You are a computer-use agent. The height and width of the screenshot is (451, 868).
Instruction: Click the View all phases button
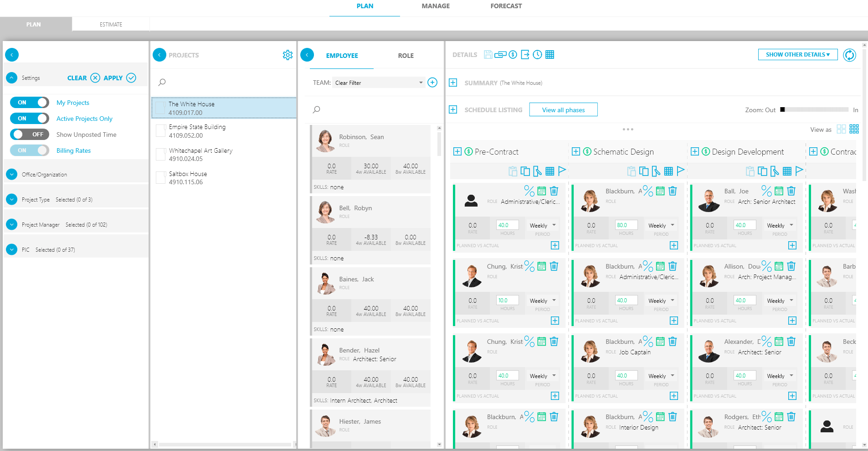tap(563, 109)
